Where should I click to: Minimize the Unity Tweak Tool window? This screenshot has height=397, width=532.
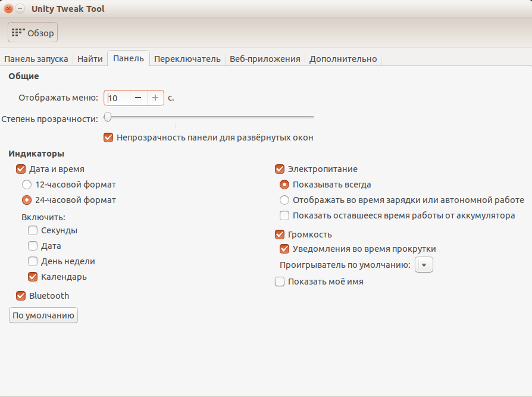coord(20,9)
